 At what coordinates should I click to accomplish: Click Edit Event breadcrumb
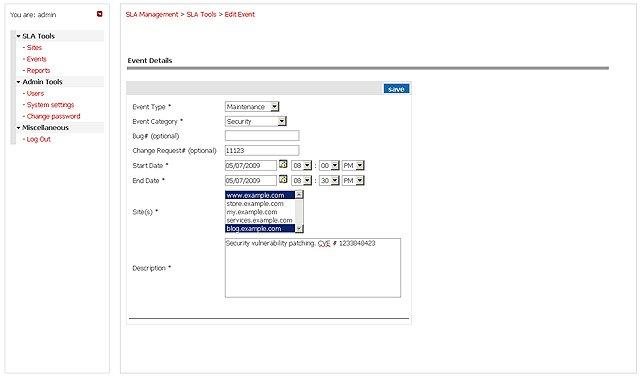pos(240,14)
